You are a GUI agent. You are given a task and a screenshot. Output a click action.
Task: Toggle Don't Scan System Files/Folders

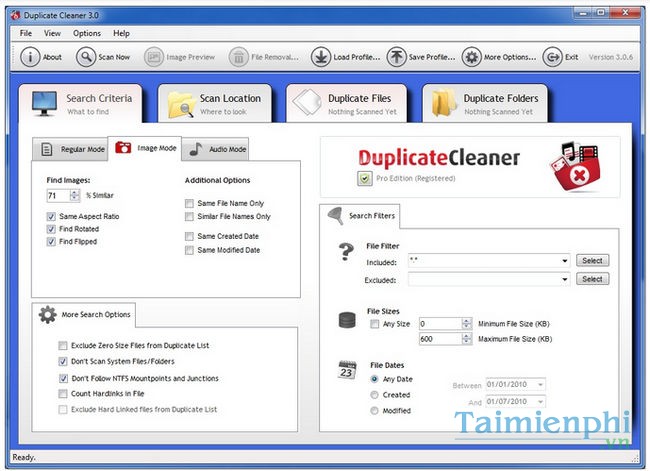(x=63, y=362)
